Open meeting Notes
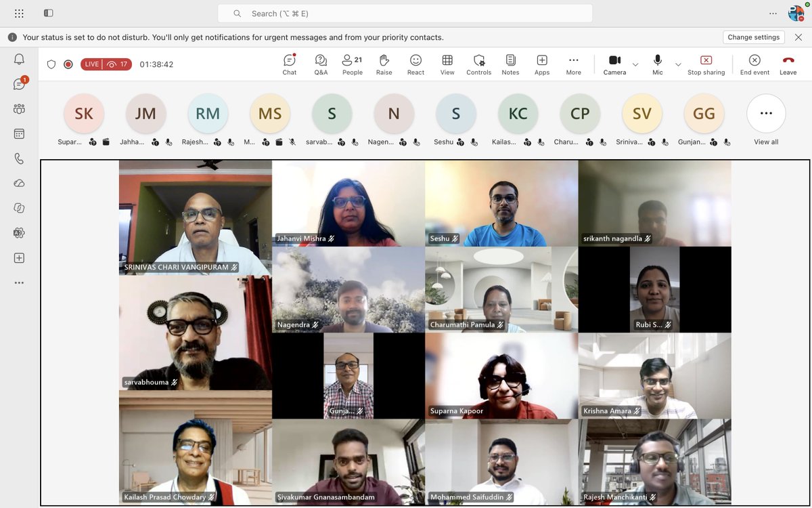 pyautogui.click(x=511, y=64)
